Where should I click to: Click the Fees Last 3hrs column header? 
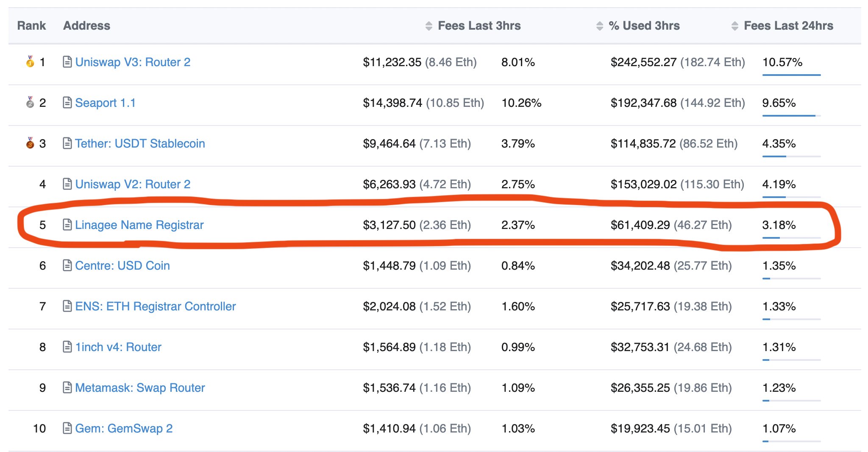(x=479, y=26)
